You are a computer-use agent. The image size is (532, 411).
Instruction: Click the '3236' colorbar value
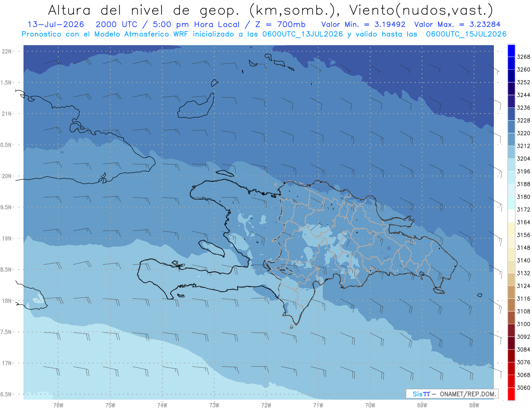point(524,107)
